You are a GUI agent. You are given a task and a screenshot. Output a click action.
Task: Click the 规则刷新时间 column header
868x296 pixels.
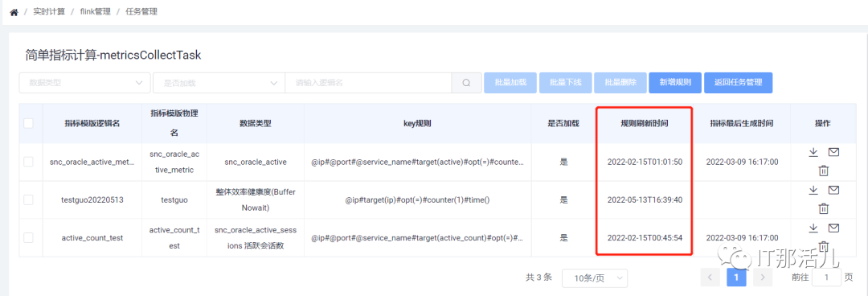645,124
